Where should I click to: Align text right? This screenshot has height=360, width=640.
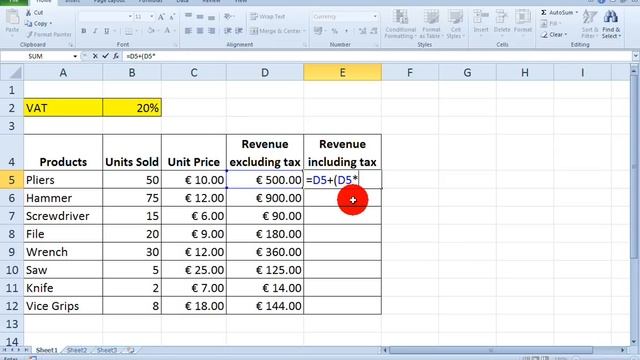211,31
